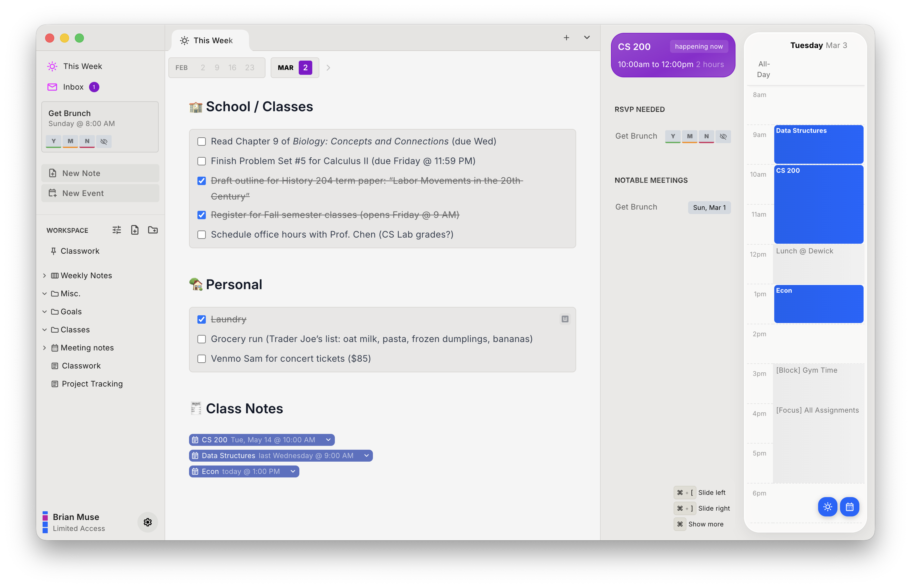Expand the Weekly Notes section
The image size is (911, 588).
(x=45, y=275)
